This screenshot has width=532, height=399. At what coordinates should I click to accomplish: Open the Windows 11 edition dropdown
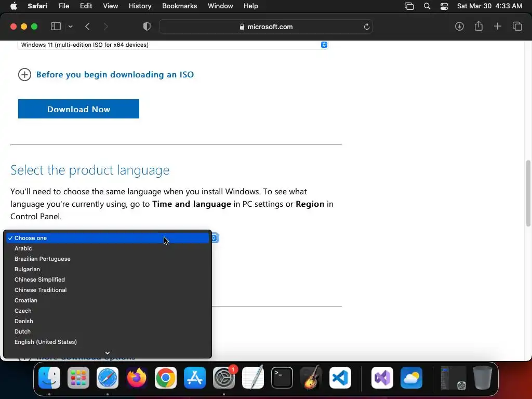(x=172, y=45)
